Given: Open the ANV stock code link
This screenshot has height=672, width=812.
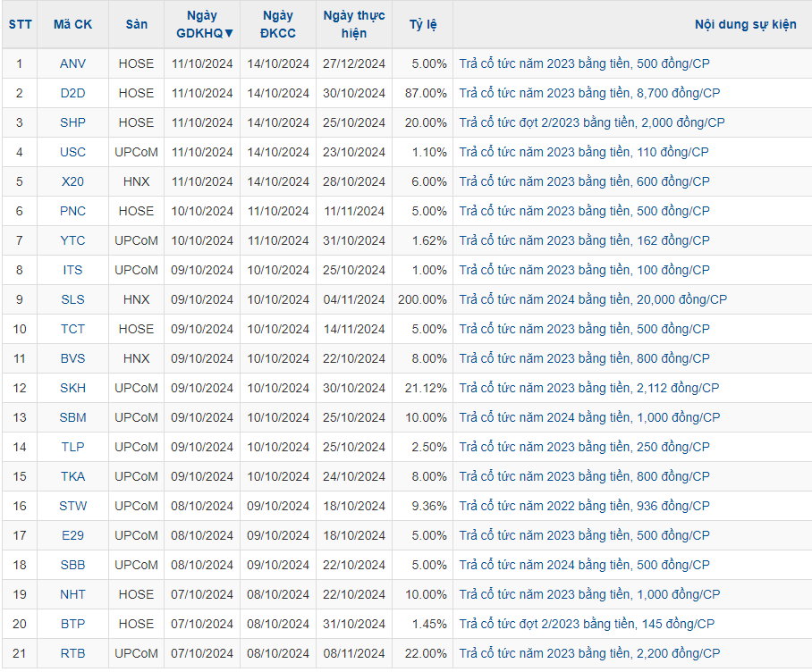Looking at the screenshot, I should 72,63.
